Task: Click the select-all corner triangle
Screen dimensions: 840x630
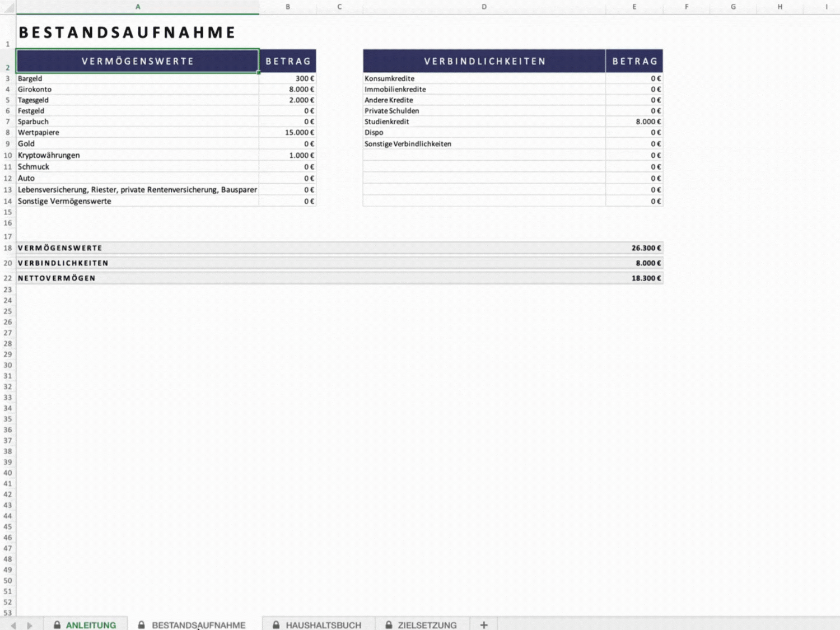Action: [x=8, y=7]
